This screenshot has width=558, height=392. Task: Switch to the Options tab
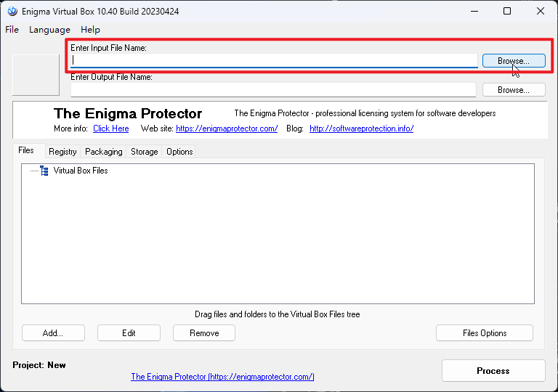[179, 152]
